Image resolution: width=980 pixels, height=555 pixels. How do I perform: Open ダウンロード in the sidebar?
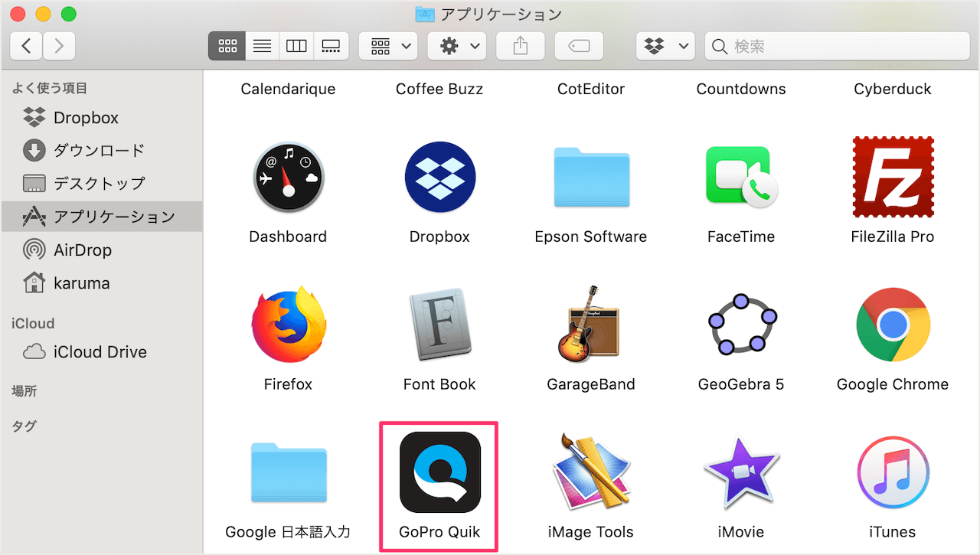101,151
